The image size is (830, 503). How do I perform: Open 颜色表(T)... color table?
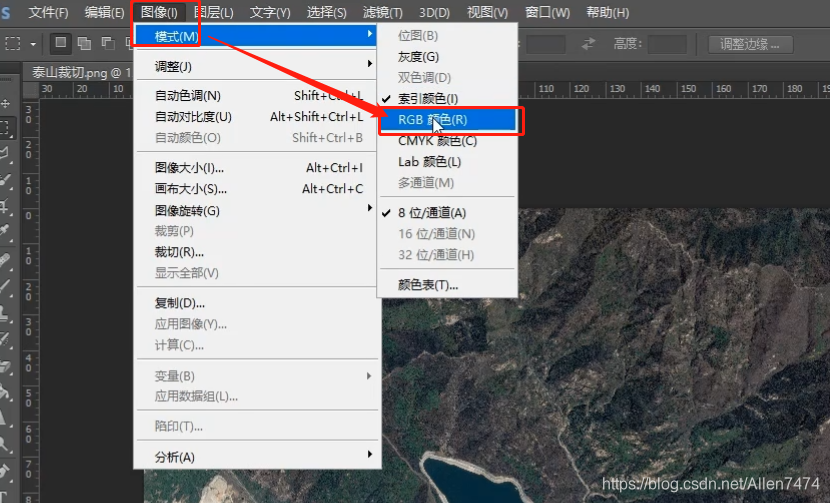point(428,285)
